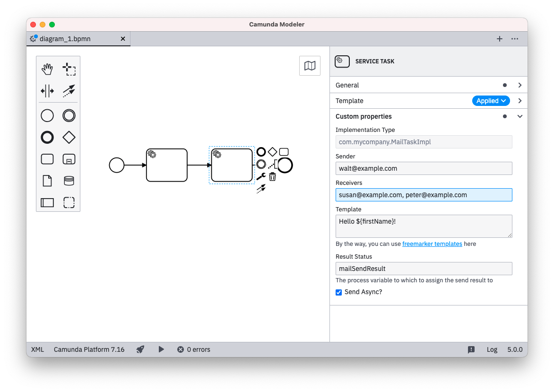Click the deploy rocket icon in the status bar

(140, 349)
